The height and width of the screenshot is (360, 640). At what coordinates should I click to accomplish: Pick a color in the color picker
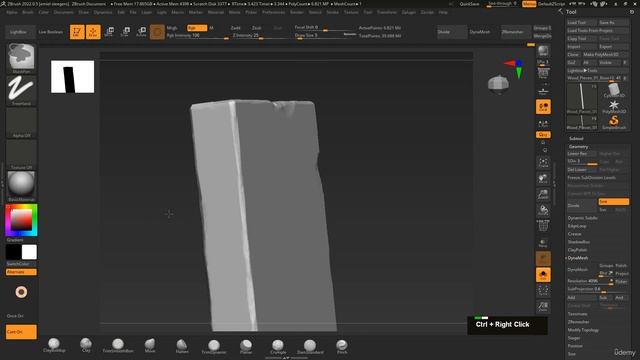21,220
